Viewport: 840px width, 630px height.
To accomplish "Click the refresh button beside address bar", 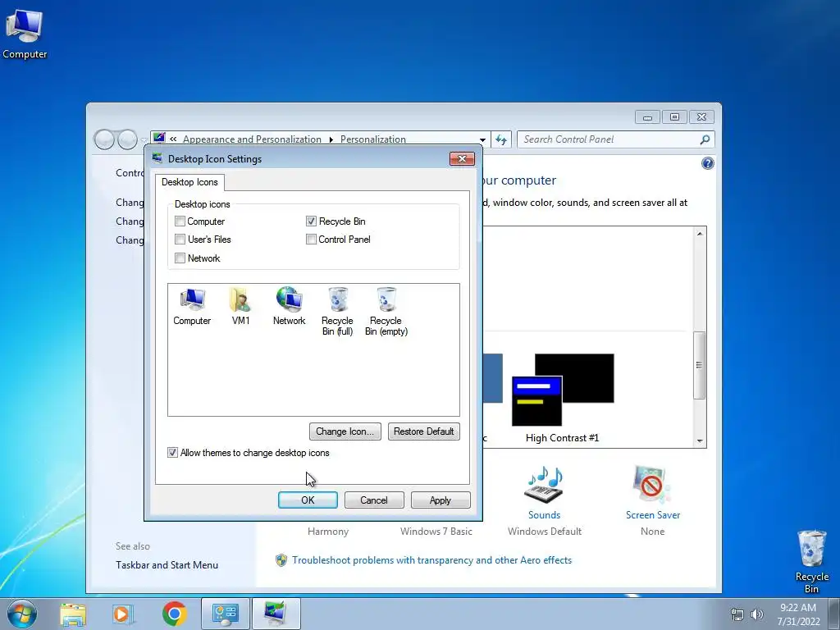I will coord(501,139).
